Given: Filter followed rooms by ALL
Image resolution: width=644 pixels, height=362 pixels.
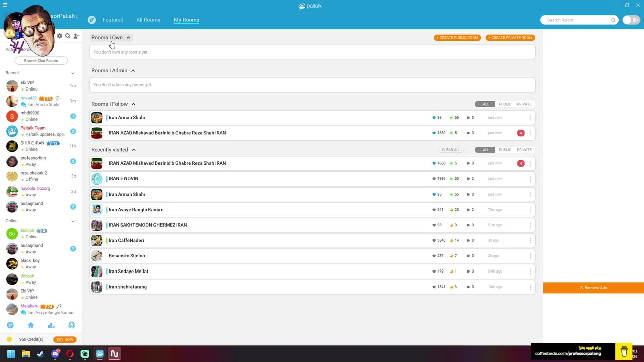Looking at the screenshot, I should tap(486, 104).
